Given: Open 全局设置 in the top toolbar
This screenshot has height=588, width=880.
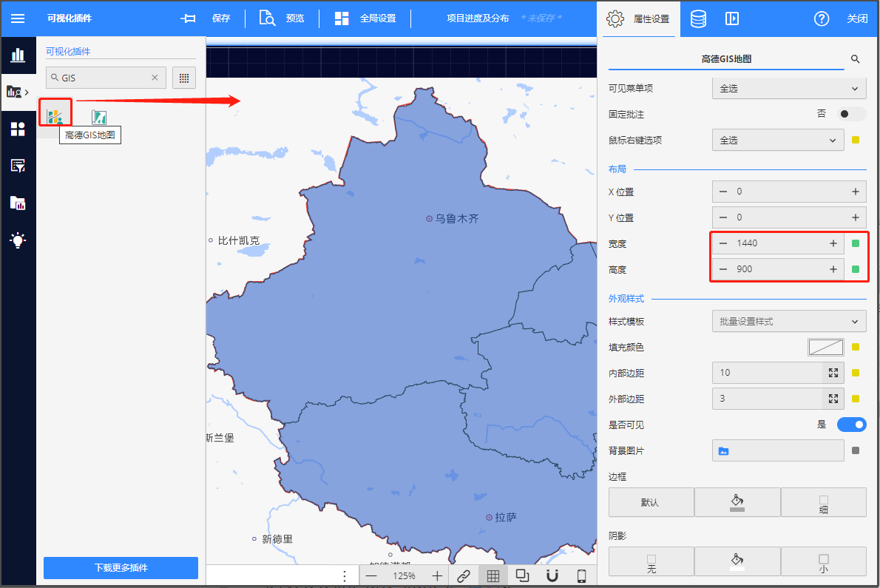Looking at the screenshot, I should [x=365, y=18].
